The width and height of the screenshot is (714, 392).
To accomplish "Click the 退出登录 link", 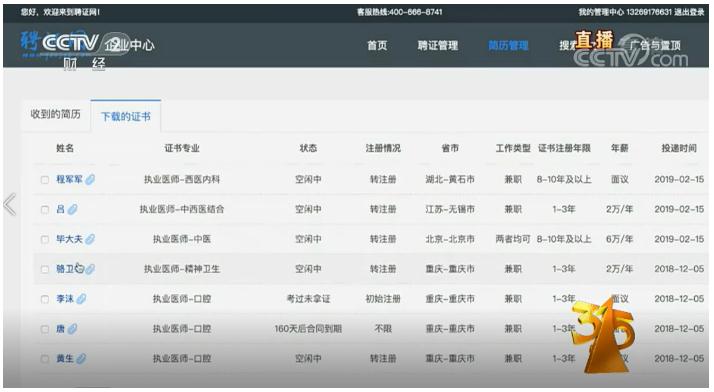I will tap(689, 12).
